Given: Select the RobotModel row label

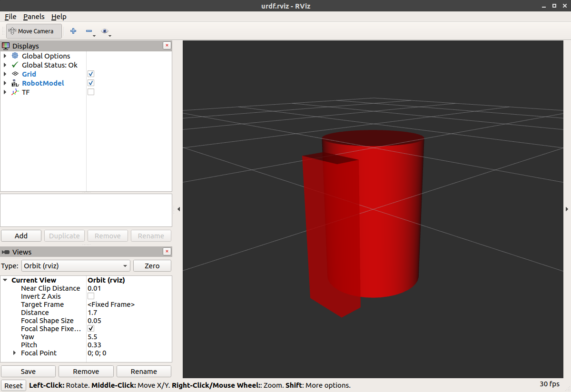Looking at the screenshot, I should pos(43,83).
